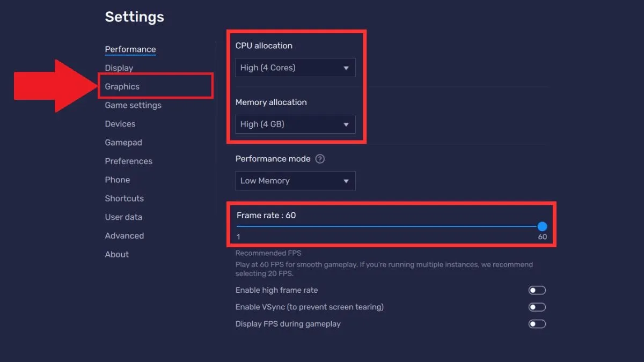Open the Performance mode Low Memory dropdown
The image size is (644, 362).
[295, 181]
